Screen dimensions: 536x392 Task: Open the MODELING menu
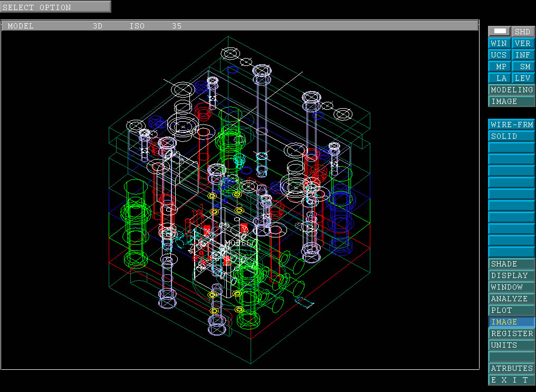click(511, 90)
